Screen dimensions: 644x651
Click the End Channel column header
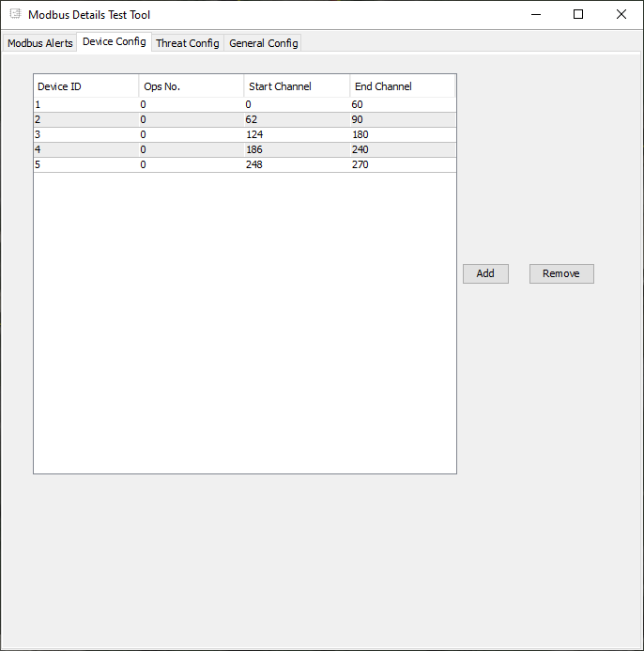[x=403, y=86]
